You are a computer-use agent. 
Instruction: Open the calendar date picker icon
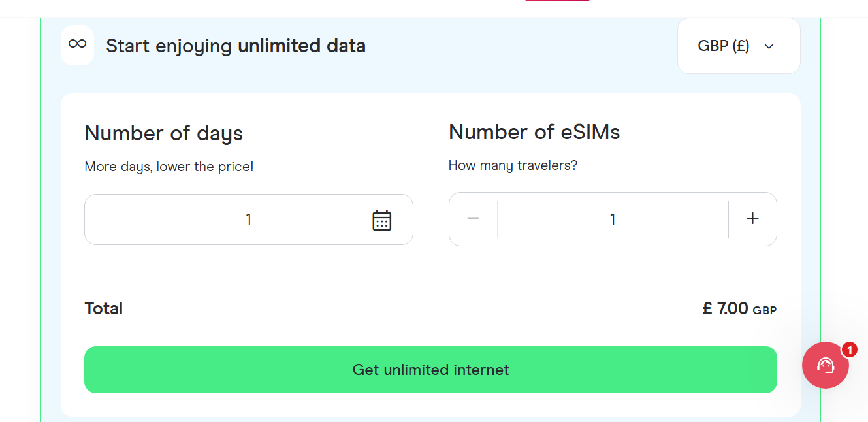pyautogui.click(x=381, y=219)
